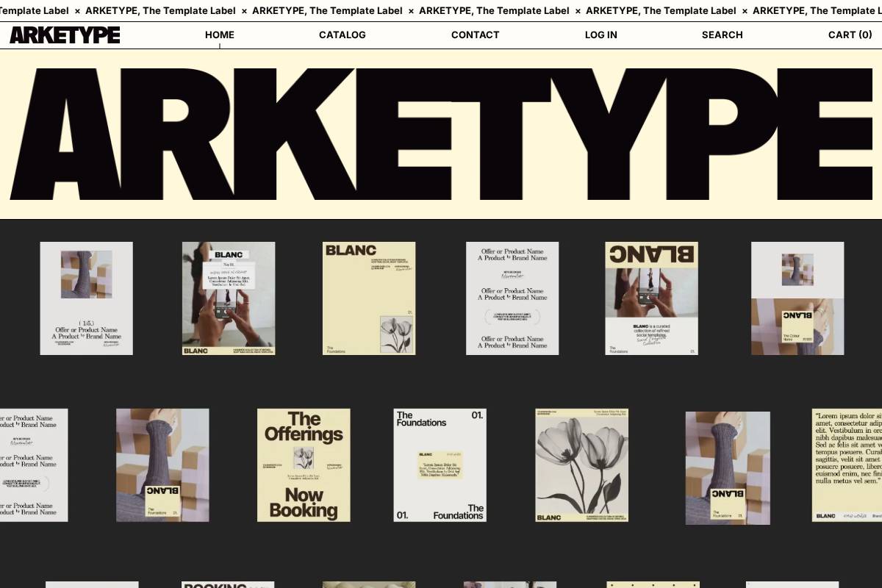
Task: Start a SEARCH from the header
Action: click(722, 35)
